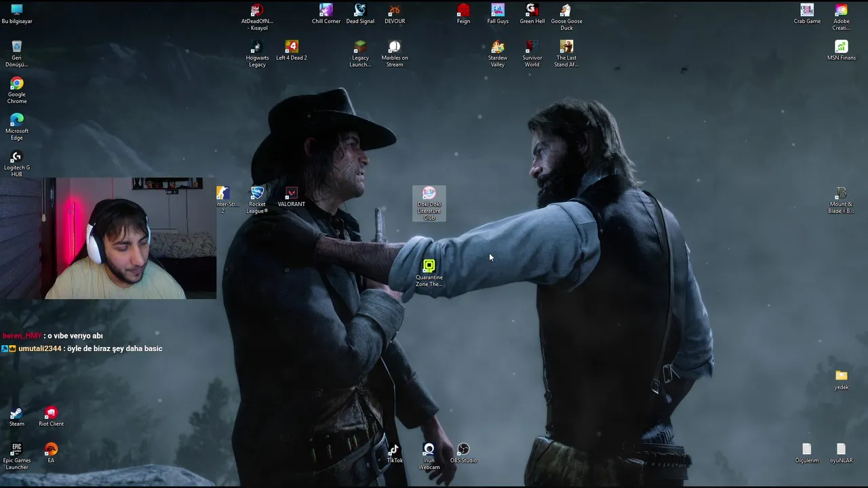Open the Bu bilgisayar desktop icon
This screenshot has width=868, height=488.
tap(17, 14)
